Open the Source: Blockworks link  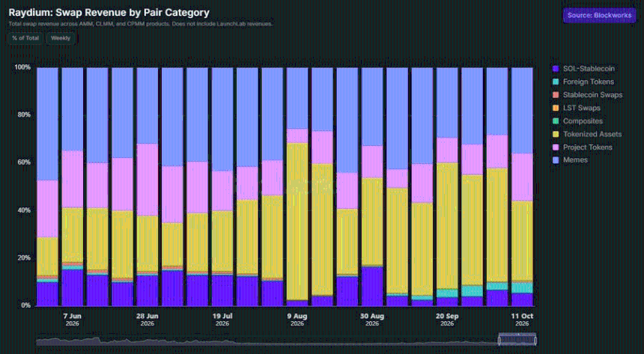tap(599, 15)
